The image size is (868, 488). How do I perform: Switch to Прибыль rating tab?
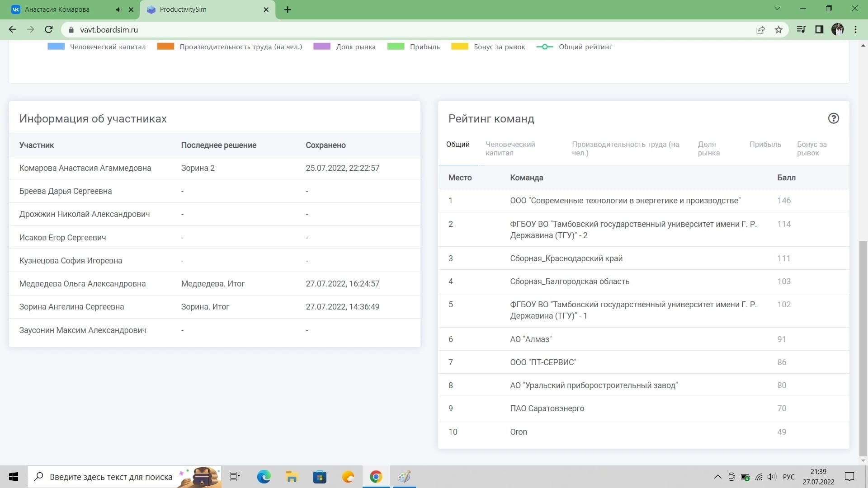765,144
